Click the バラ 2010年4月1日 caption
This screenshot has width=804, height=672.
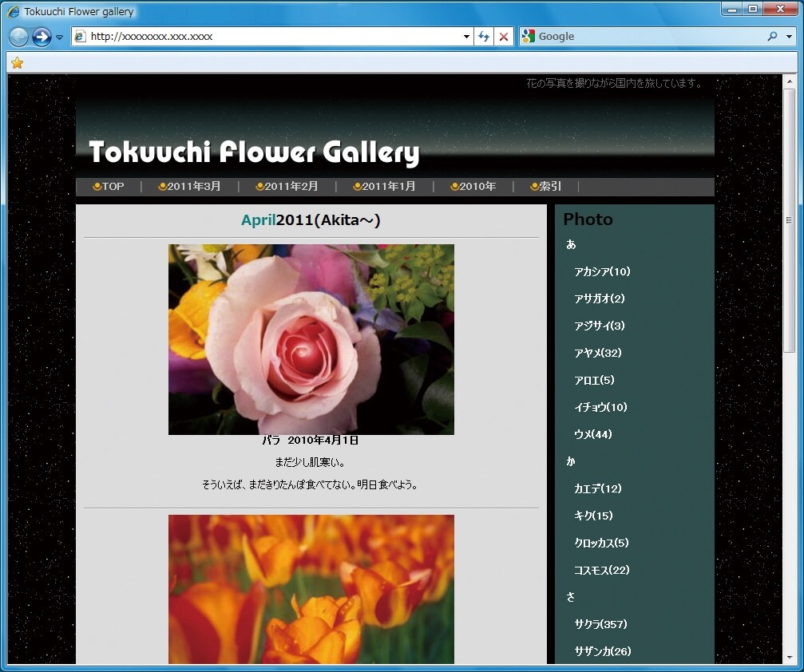point(311,441)
